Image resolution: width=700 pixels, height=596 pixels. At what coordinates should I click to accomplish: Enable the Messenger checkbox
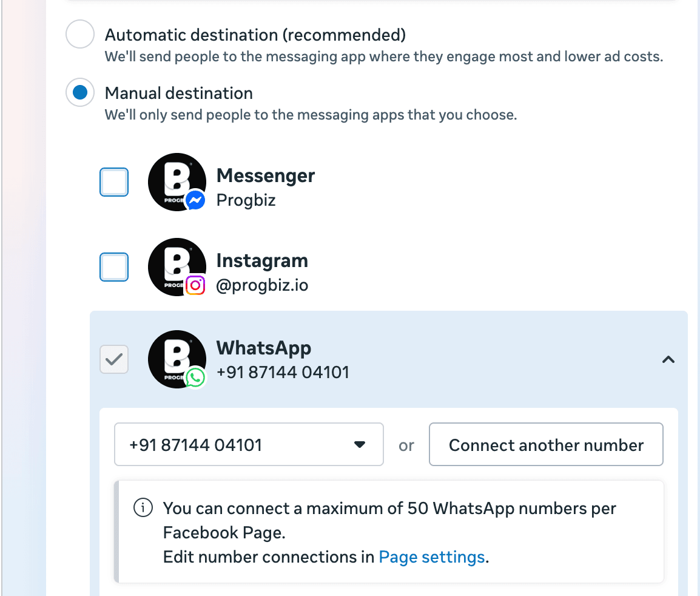pyautogui.click(x=114, y=182)
